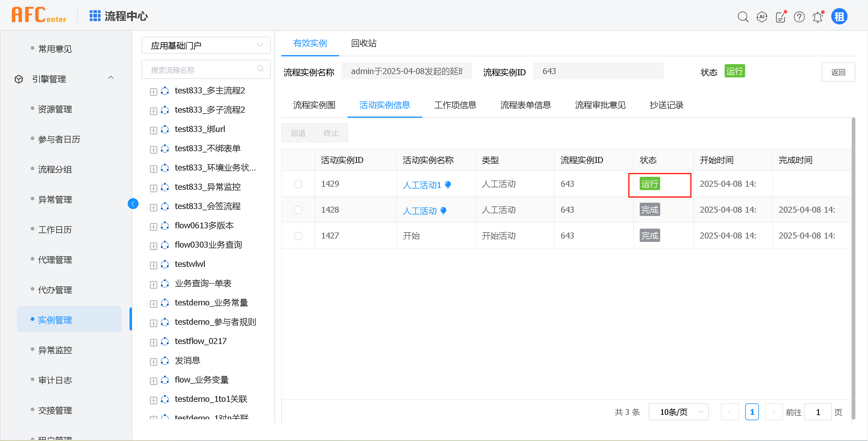
Task: Select radio button for activity 1428
Action: pos(298,210)
